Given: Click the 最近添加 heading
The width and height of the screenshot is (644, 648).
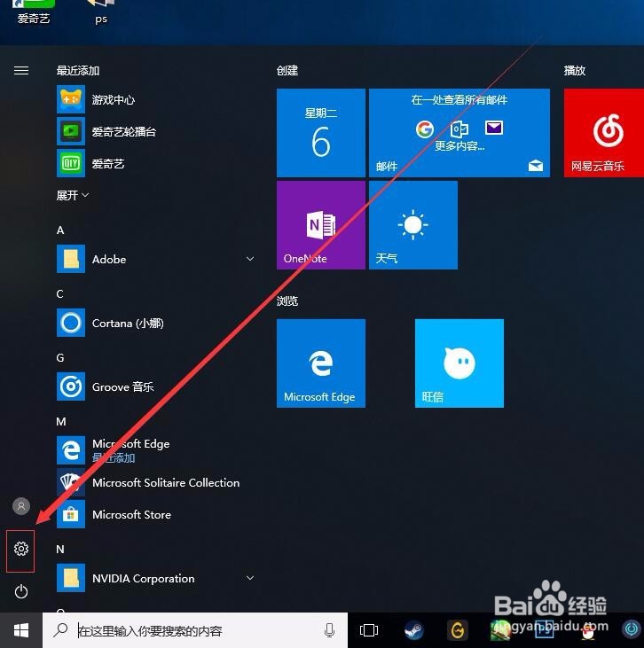Looking at the screenshot, I should coord(78,71).
